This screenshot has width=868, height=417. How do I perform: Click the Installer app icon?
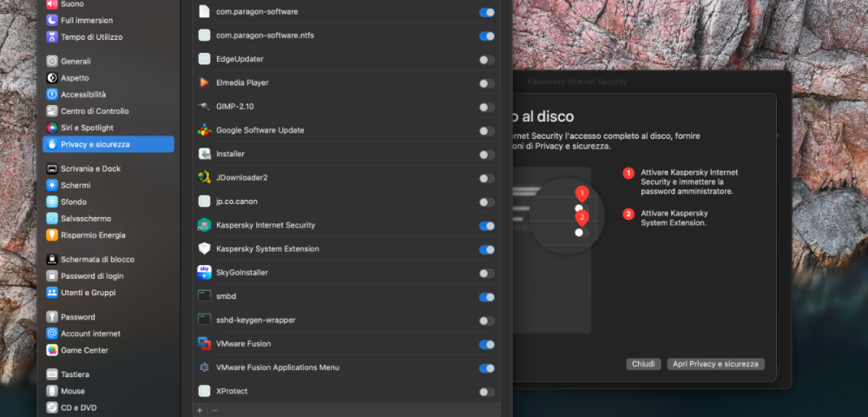pyautogui.click(x=204, y=154)
